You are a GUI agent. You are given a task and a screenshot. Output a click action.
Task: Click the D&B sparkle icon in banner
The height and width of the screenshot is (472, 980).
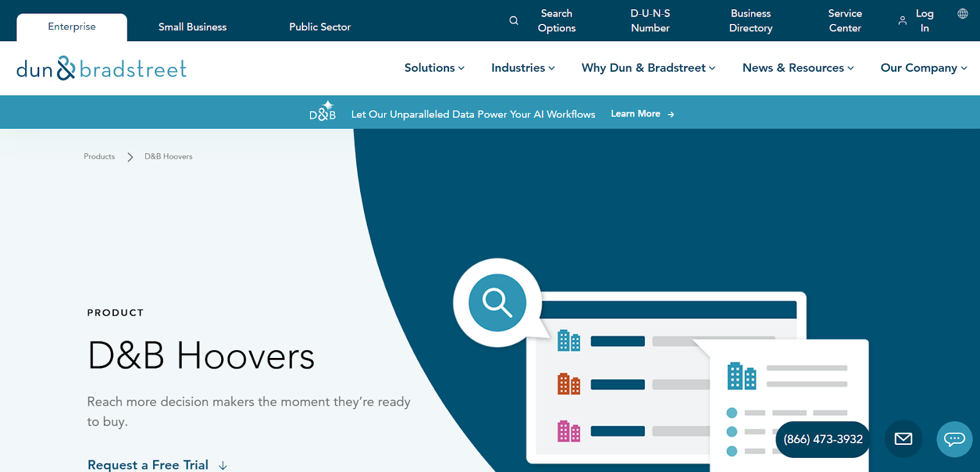click(323, 112)
